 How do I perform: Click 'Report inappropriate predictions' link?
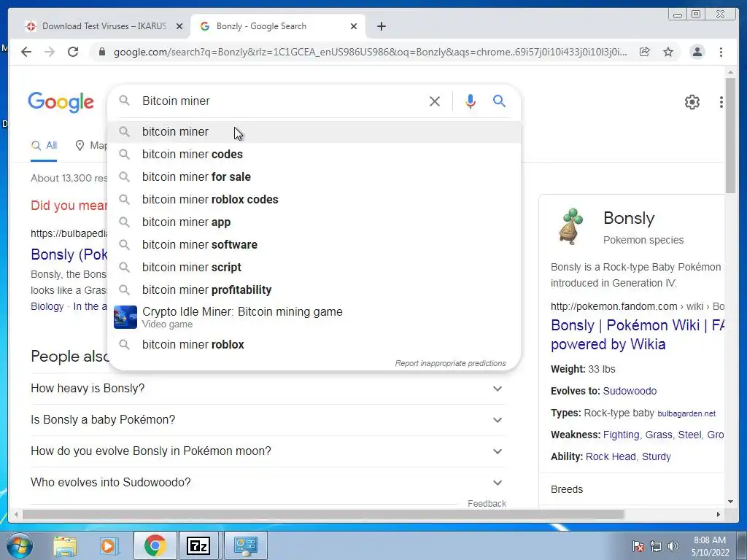(450, 363)
